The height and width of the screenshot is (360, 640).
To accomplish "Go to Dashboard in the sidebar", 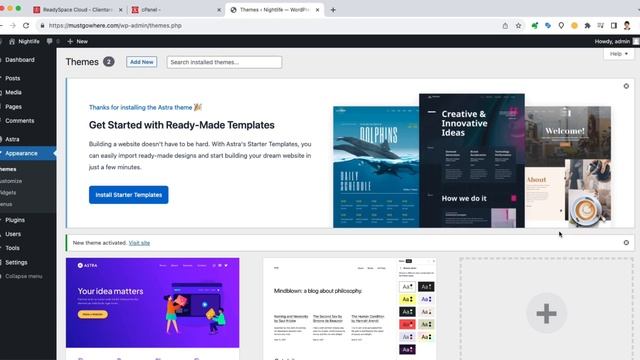I will click(x=20, y=60).
